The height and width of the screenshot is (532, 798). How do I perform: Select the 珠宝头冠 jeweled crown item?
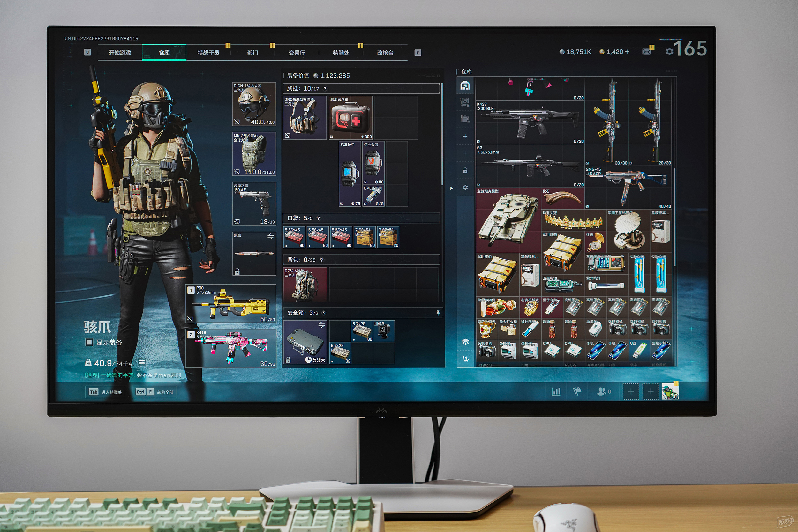click(574, 220)
